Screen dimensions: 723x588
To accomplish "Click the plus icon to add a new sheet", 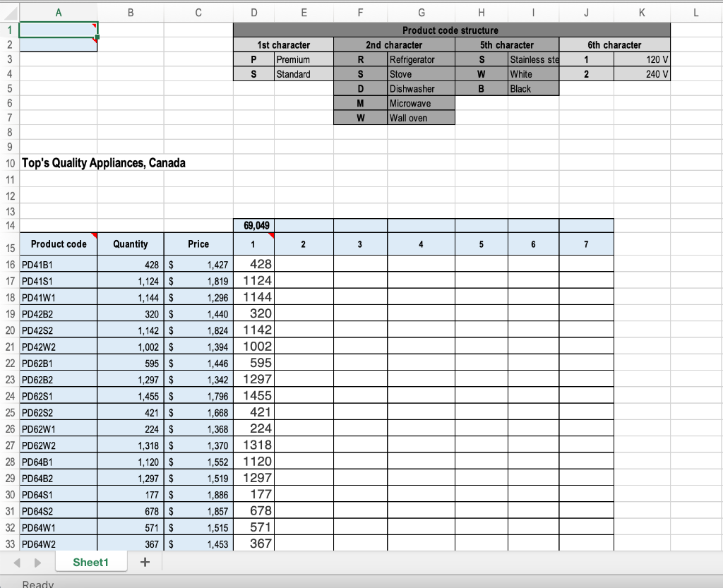I will point(145,562).
